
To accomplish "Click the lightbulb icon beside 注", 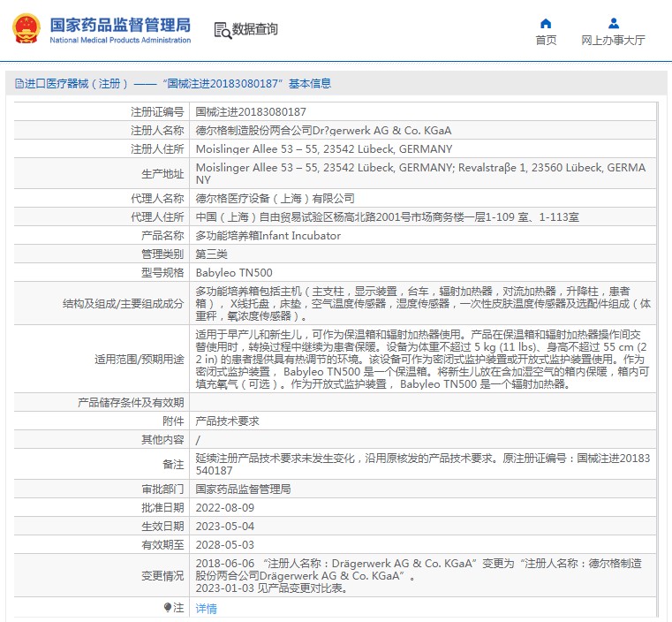I will coord(168,608).
